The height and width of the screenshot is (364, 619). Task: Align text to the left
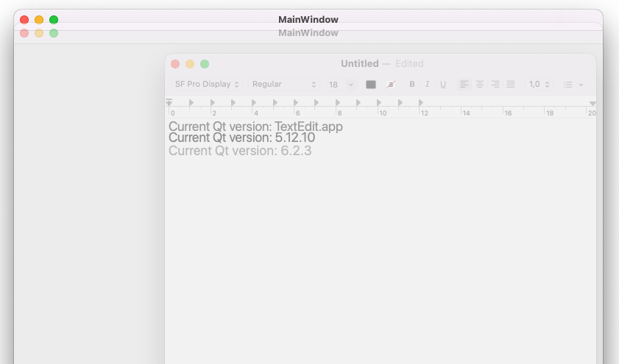pos(464,85)
